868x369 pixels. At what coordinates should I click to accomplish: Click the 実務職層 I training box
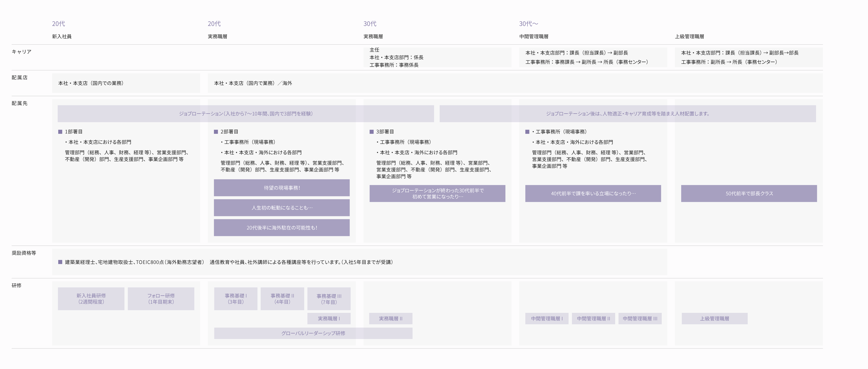point(329,318)
